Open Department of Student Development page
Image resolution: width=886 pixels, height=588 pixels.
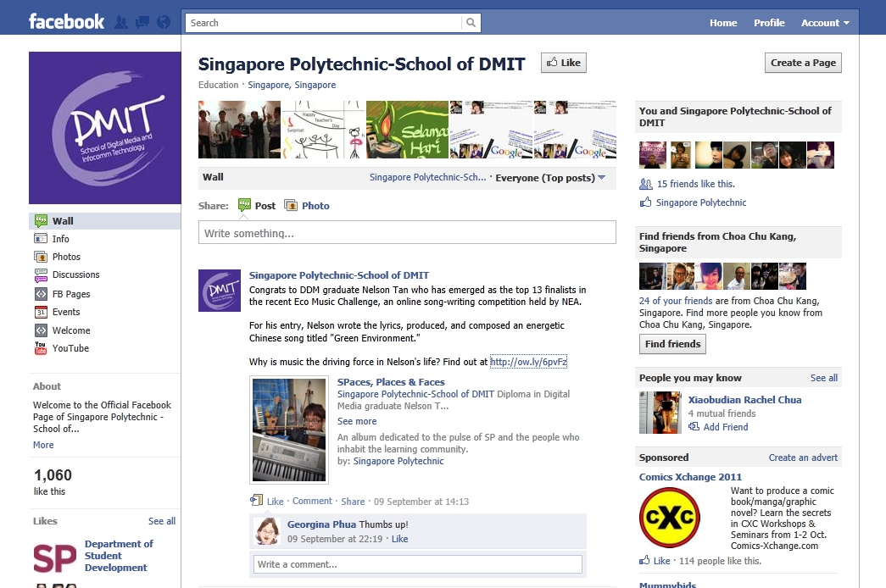(x=119, y=556)
